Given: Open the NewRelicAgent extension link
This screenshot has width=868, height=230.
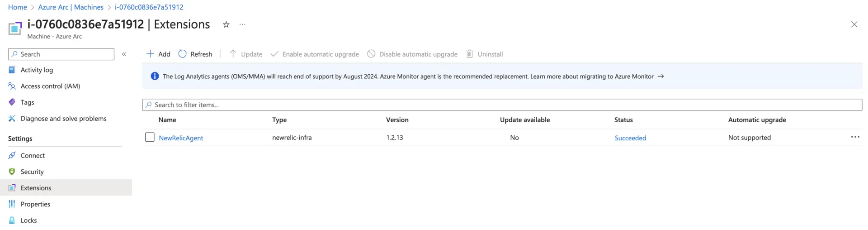Looking at the screenshot, I should coord(181,138).
